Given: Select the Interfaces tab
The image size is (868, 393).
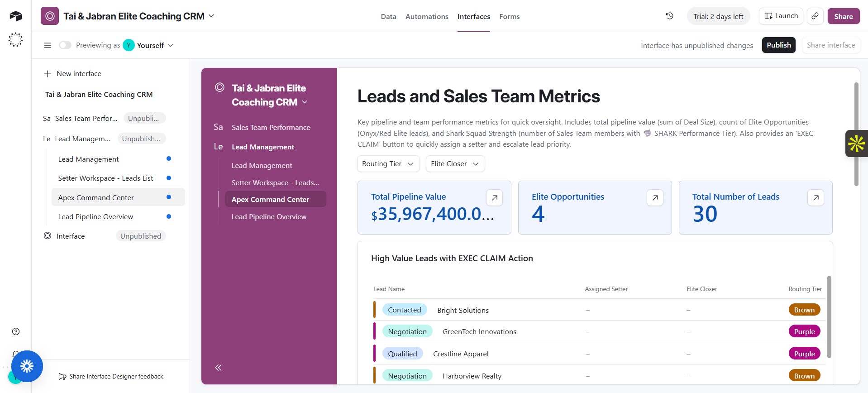Looking at the screenshot, I should point(474,16).
